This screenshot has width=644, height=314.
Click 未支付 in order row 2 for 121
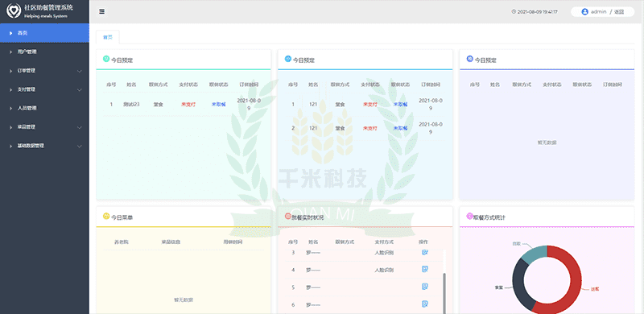coord(370,128)
